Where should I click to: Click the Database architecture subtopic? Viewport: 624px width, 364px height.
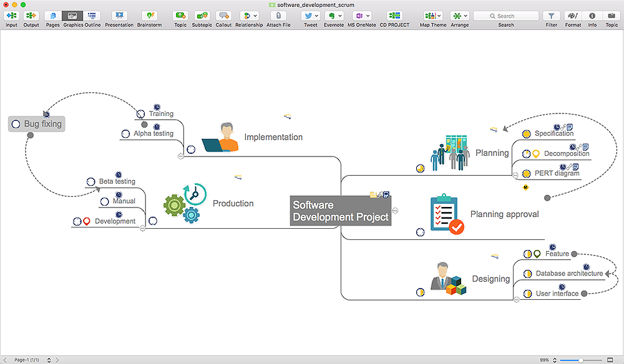point(570,274)
